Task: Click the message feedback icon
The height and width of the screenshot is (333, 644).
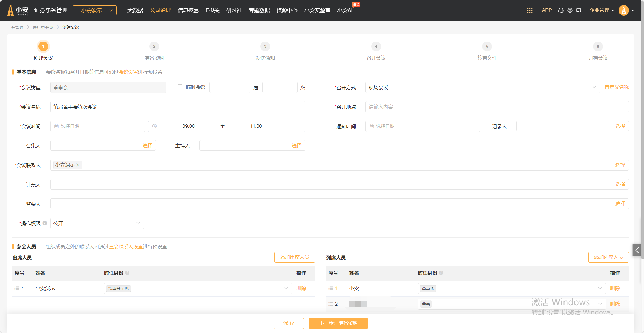Action: point(579,10)
